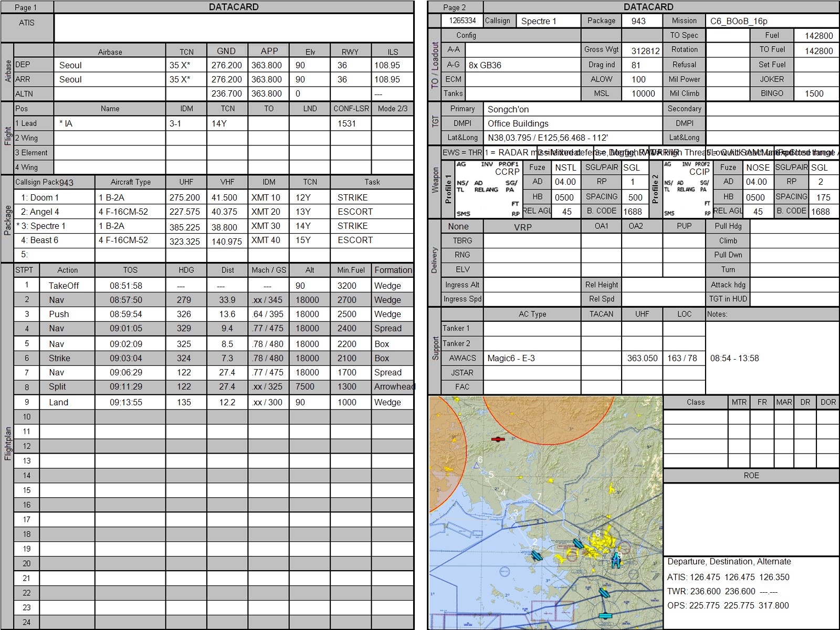Open the Page 1 header label
Image resolution: width=840 pixels, height=630 pixels.
pyautogui.click(x=26, y=7)
